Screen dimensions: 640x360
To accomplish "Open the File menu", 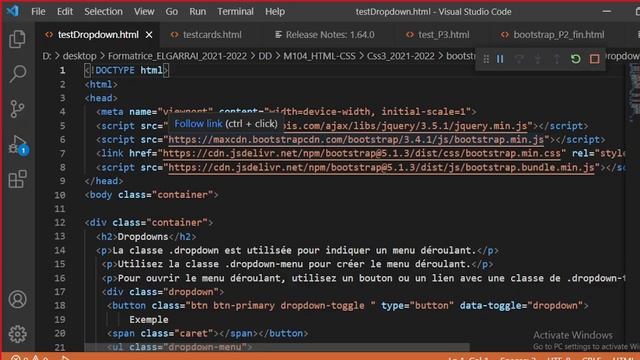I will click(x=38, y=11).
